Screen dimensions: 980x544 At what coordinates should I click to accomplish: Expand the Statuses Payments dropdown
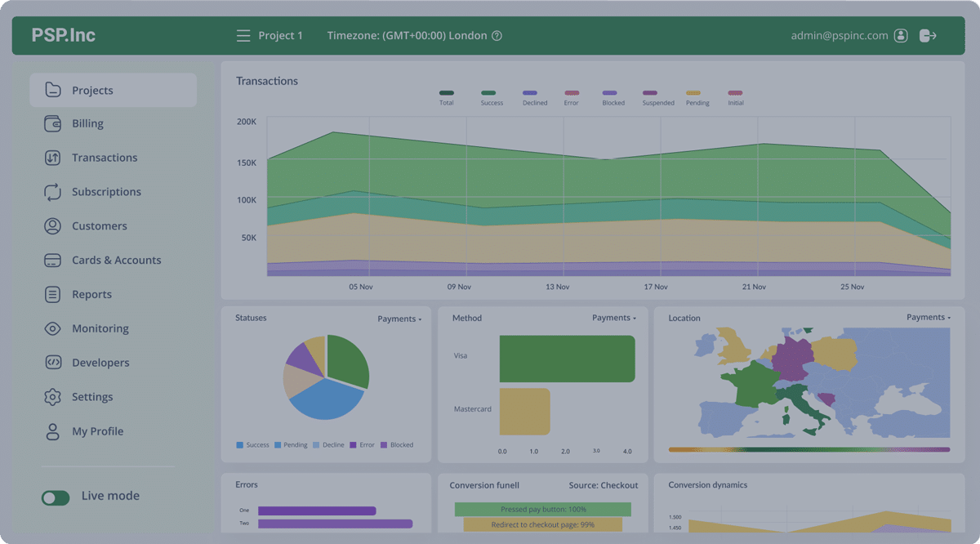coord(399,319)
